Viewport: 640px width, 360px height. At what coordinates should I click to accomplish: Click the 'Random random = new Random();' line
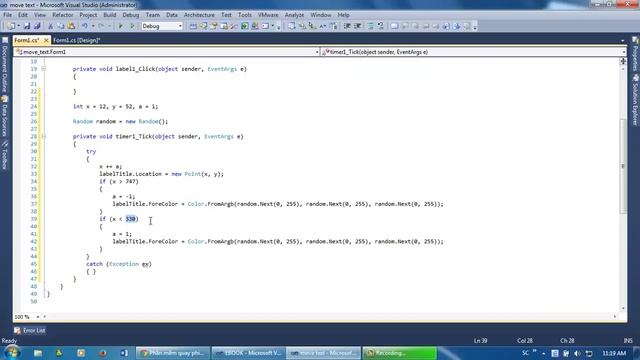pos(120,122)
